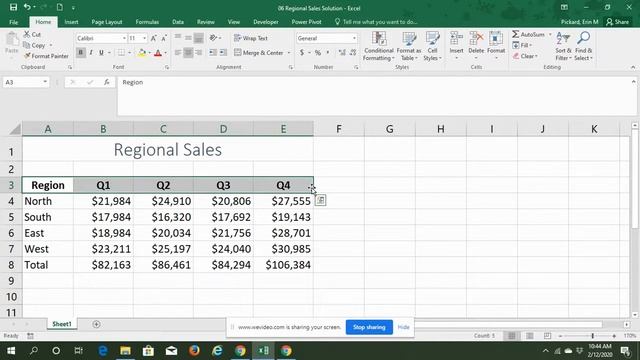Viewport: 640px width, 360px height.
Task: Click the zoom slider handle
Action: click(593, 336)
